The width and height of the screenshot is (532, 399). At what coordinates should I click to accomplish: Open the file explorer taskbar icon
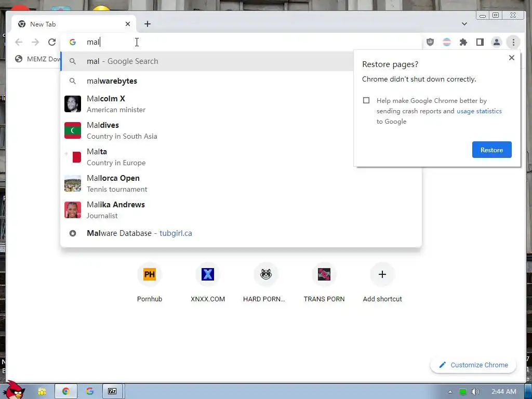click(42, 392)
